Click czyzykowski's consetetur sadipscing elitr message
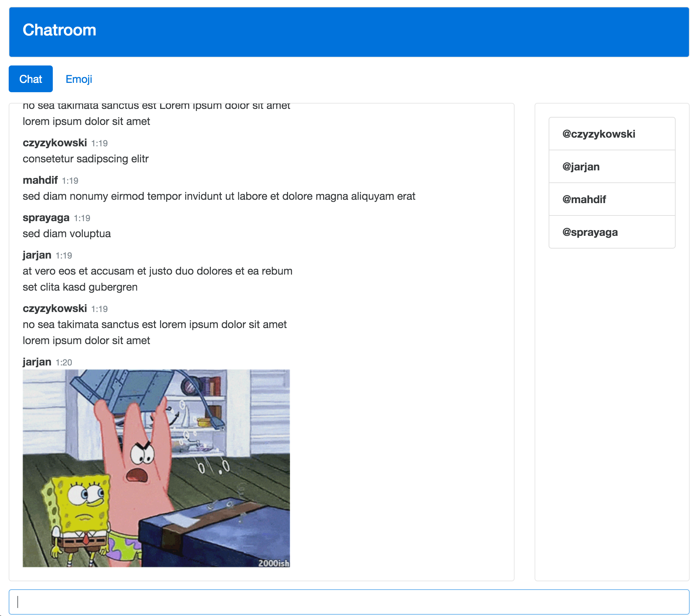 click(x=86, y=159)
